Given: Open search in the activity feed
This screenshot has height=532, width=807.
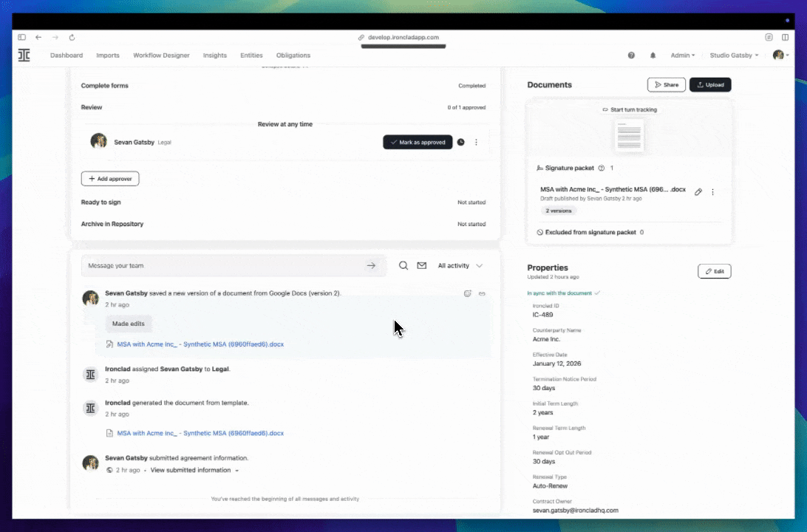Looking at the screenshot, I should point(403,265).
